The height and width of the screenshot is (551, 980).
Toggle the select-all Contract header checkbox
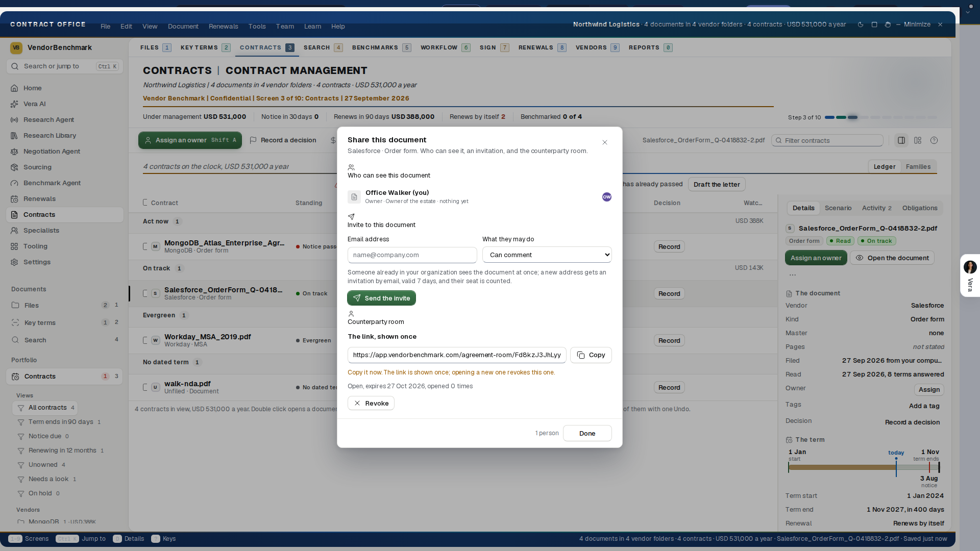point(145,203)
